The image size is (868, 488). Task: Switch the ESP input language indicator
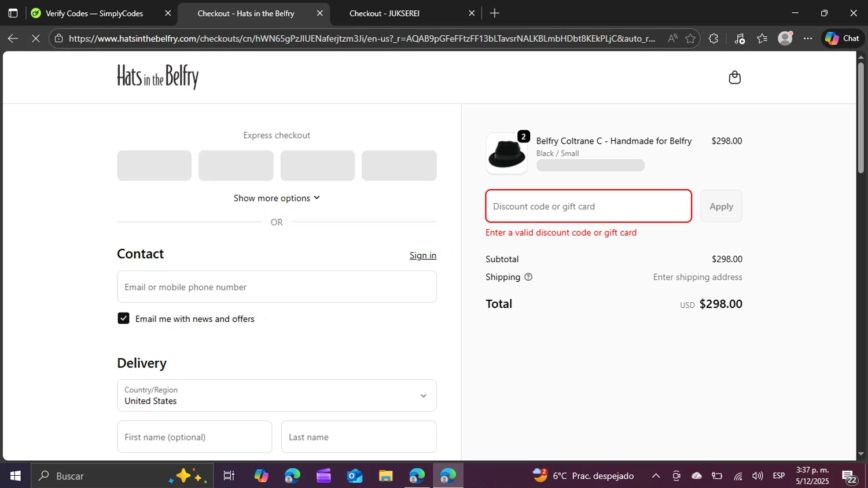[x=779, y=476]
